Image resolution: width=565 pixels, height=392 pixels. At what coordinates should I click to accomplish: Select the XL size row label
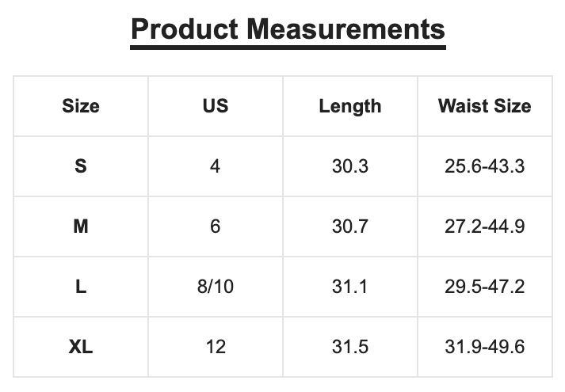pyautogui.click(x=81, y=347)
